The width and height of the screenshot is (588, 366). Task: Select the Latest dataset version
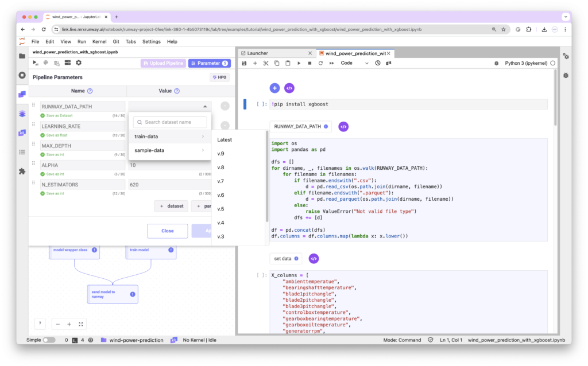coord(238,140)
